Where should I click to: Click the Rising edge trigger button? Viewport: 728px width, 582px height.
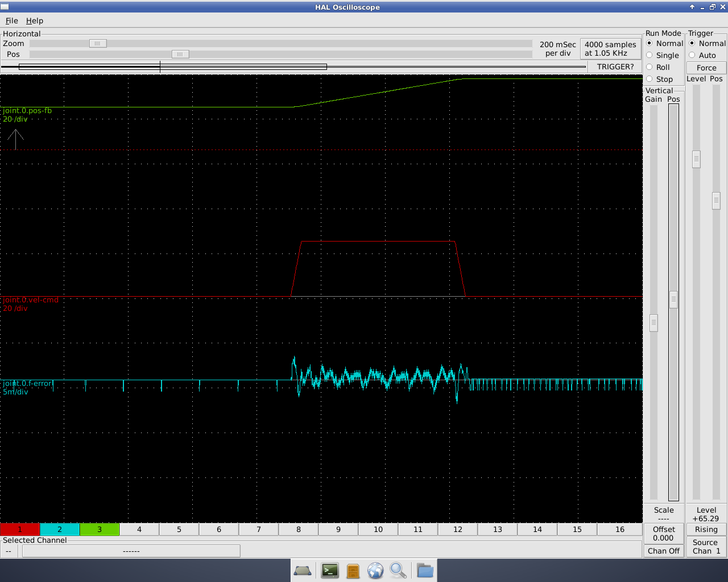[x=706, y=529]
